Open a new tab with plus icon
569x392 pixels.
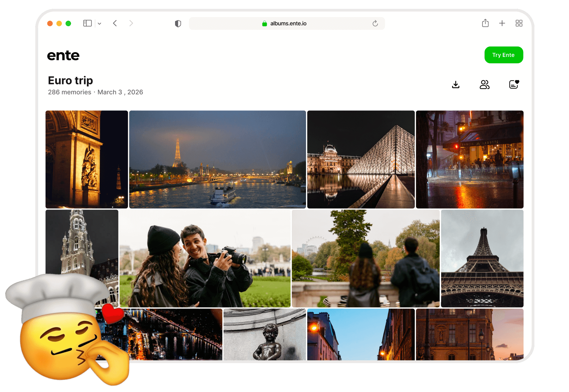(502, 23)
